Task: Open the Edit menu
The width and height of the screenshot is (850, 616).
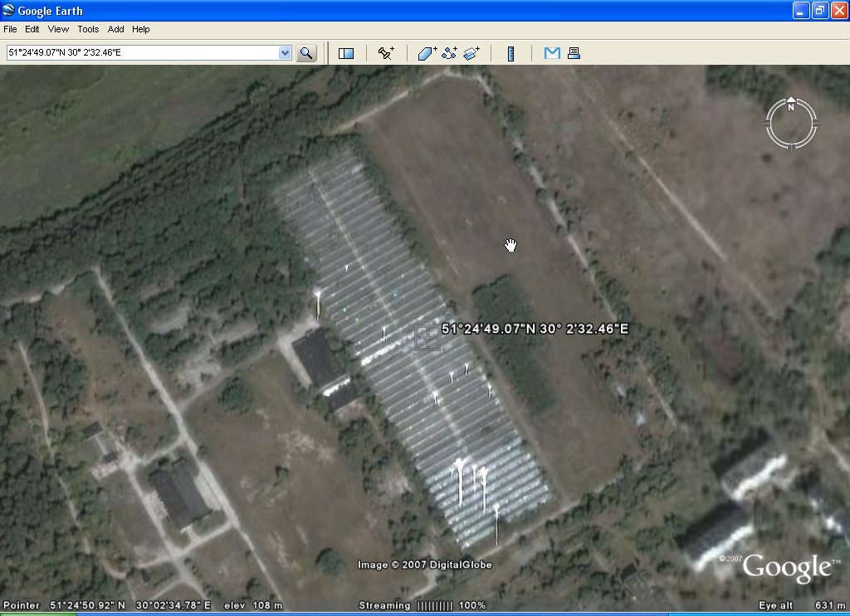Action: pyautogui.click(x=32, y=29)
